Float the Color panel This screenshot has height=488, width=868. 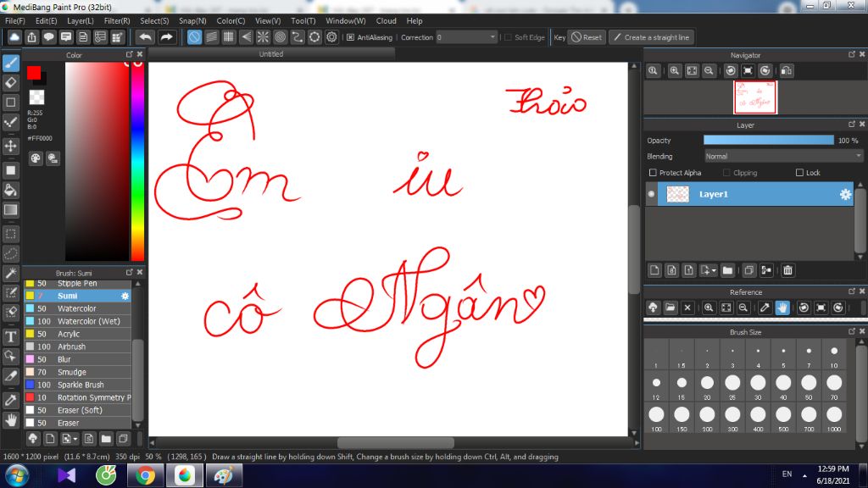(x=130, y=54)
